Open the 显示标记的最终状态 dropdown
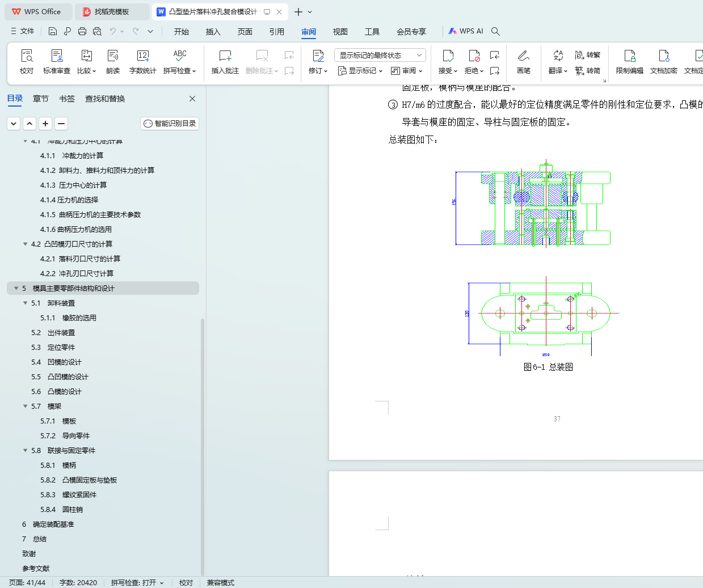Screen dimensions: 703x588 (x=380, y=55)
